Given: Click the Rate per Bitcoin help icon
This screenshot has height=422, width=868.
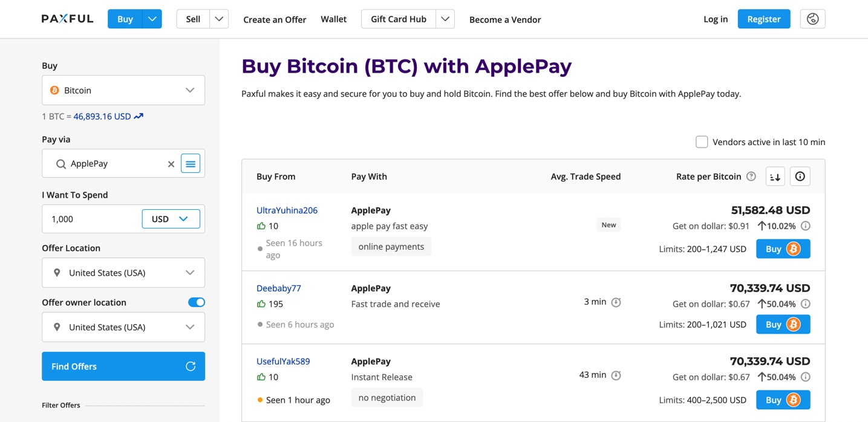Looking at the screenshot, I should [x=751, y=177].
